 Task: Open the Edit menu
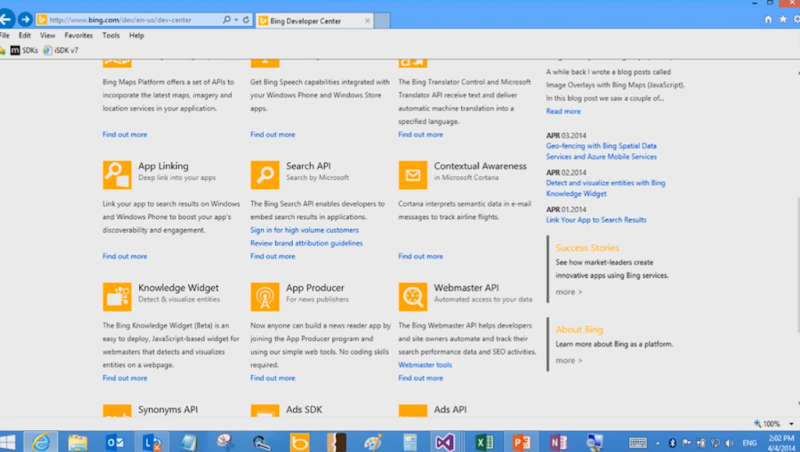(24, 35)
